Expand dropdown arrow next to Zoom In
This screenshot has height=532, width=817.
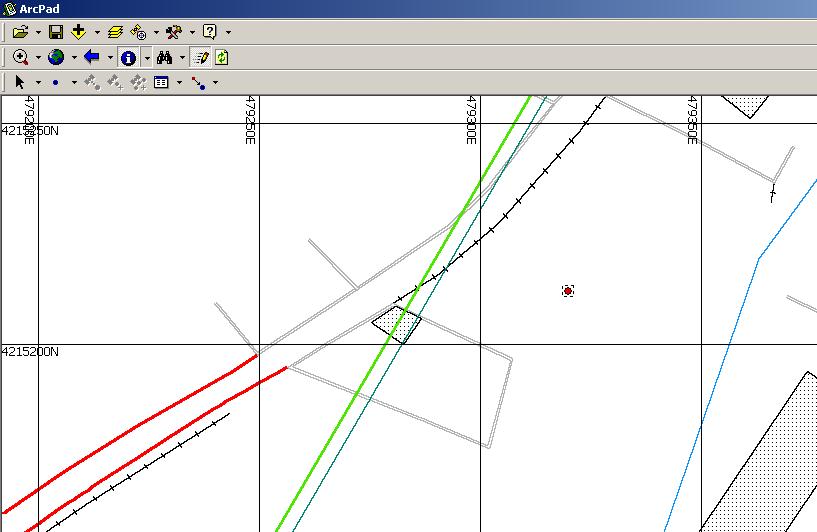(x=38, y=57)
